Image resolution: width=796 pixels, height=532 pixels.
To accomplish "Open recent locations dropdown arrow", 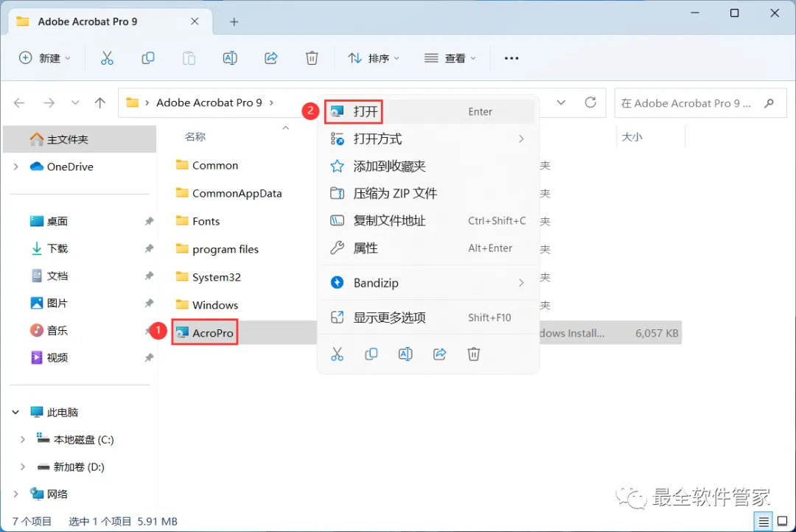I will (75, 103).
